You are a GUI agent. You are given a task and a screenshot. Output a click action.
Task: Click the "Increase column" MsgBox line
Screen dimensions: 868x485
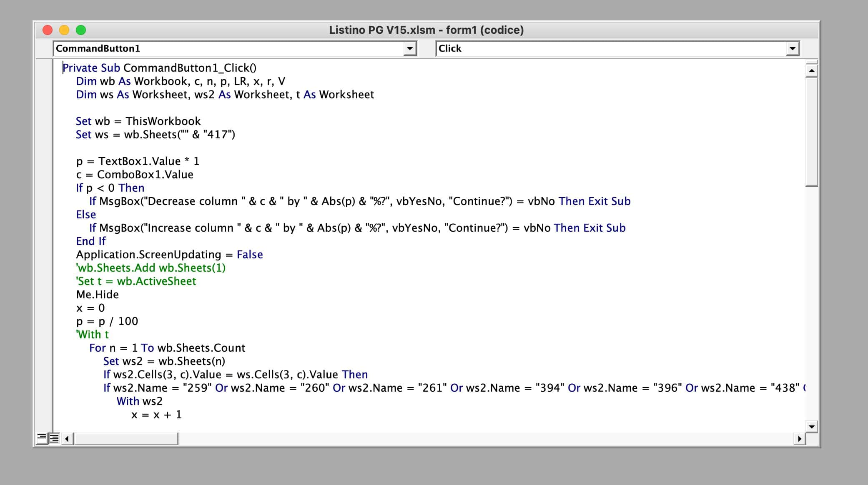click(357, 228)
